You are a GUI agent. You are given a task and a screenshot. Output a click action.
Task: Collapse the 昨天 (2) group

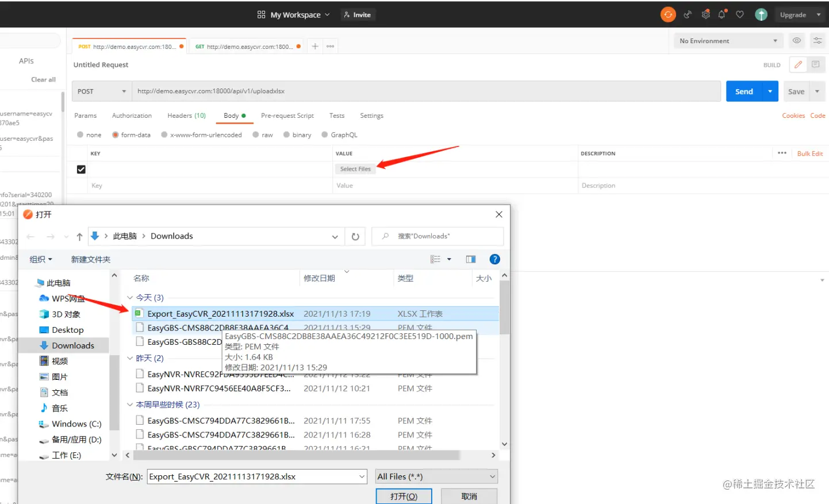pyautogui.click(x=130, y=358)
